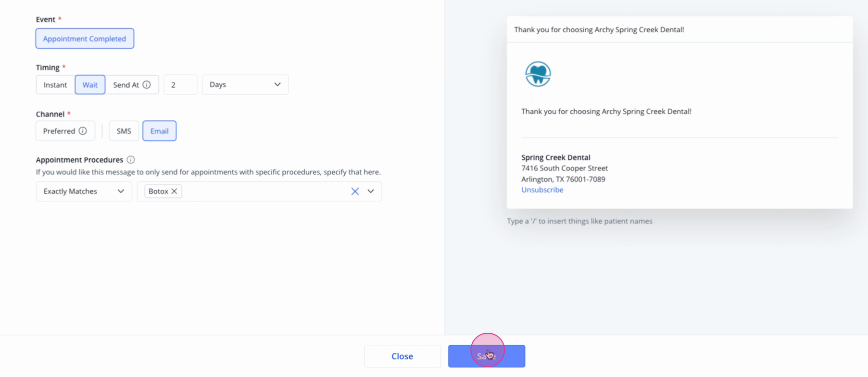Click the dental practice logo in preview
The width and height of the screenshot is (868, 377).
[538, 74]
